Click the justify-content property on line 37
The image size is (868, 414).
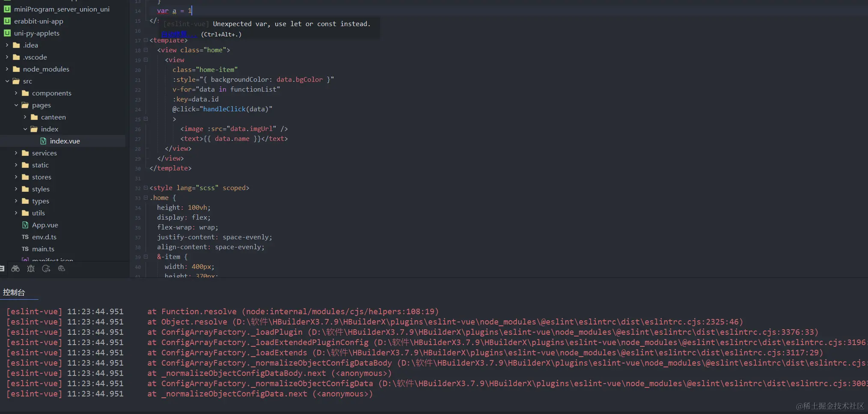click(186, 237)
